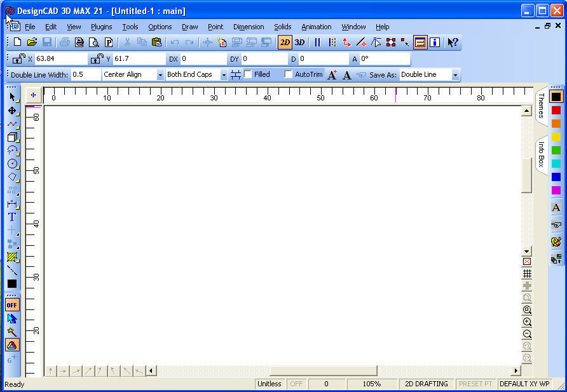Toggle the snap OFF button
The image size is (567, 392).
(x=12, y=306)
